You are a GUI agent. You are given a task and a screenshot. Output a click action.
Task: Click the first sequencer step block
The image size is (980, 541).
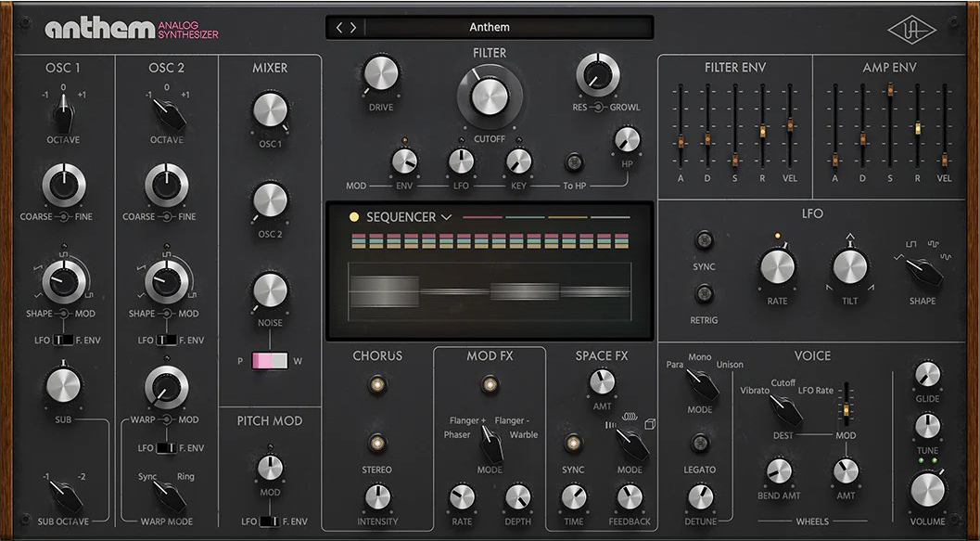click(358, 240)
